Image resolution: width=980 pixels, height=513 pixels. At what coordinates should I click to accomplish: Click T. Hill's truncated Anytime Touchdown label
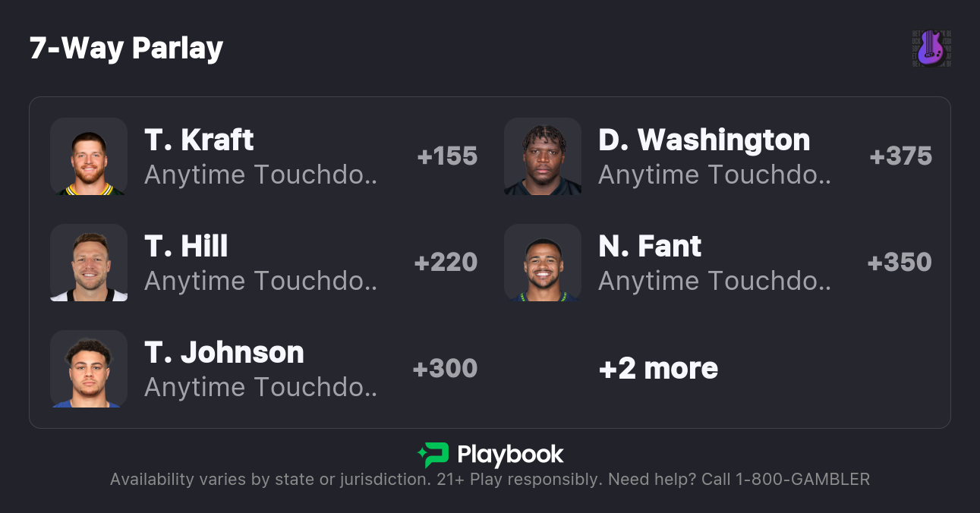point(260,282)
